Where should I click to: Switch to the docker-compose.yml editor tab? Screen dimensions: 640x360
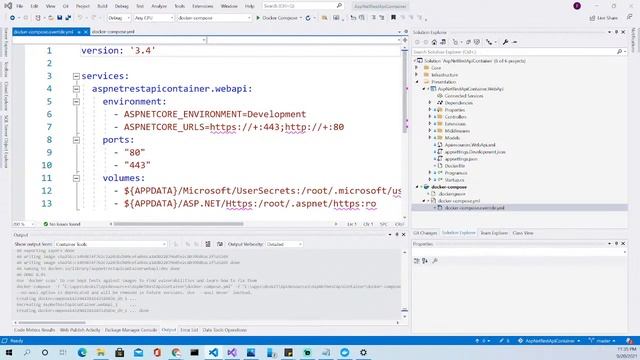[113, 31]
